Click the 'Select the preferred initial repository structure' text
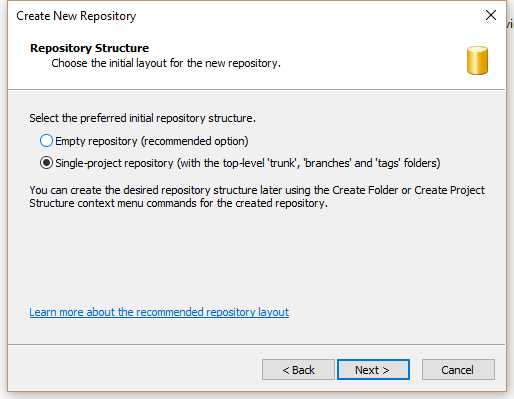 point(142,118)
